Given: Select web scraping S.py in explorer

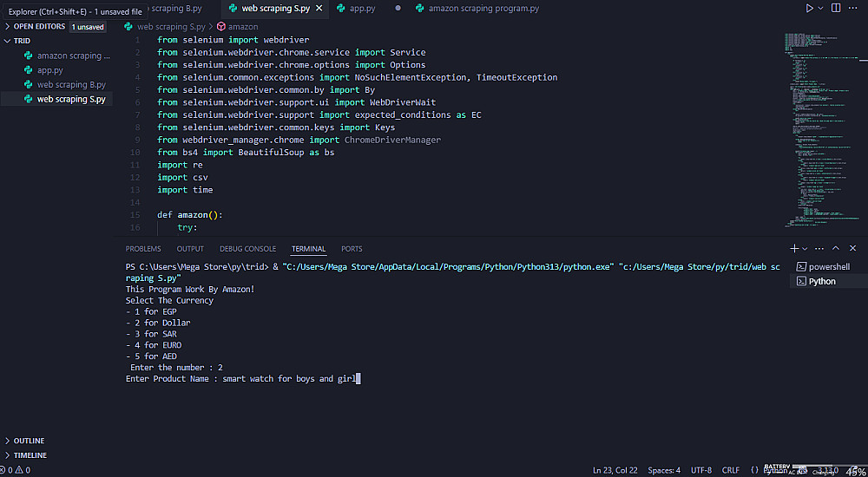Looking at the screenshot, I should click(x=71, y=100).
